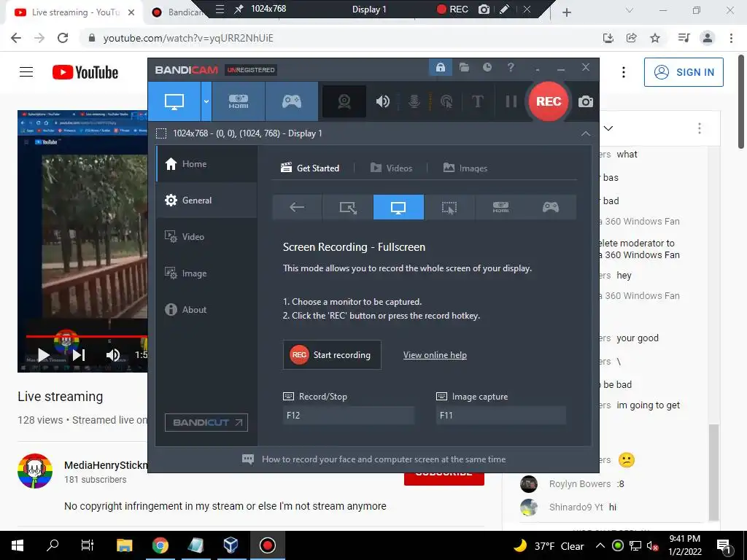Click the pin icon on recording bar
Image resolution: width=747 pixels, height=560 pixels.
[x=239, y=9]
